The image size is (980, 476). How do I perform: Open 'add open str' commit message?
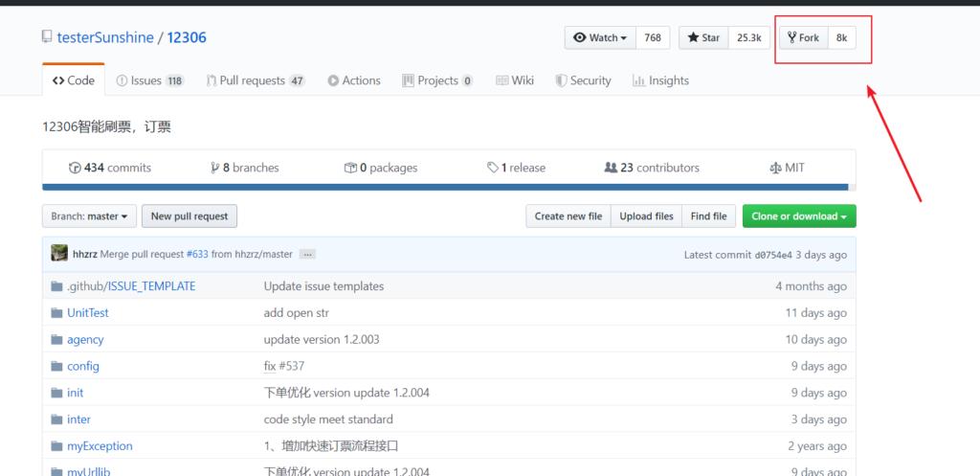point(297,313)
